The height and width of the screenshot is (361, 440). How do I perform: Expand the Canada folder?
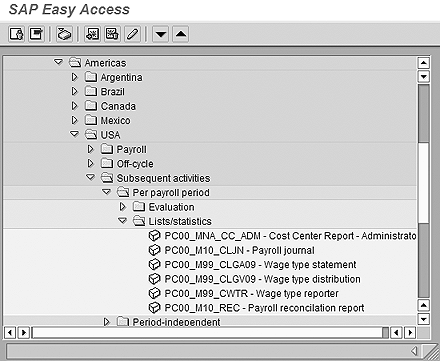point(74,106)
